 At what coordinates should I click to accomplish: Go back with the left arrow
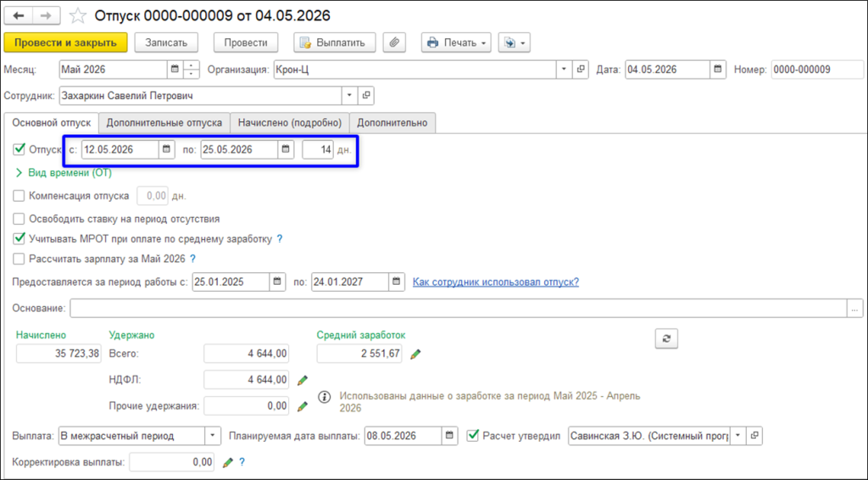point(19,15)
